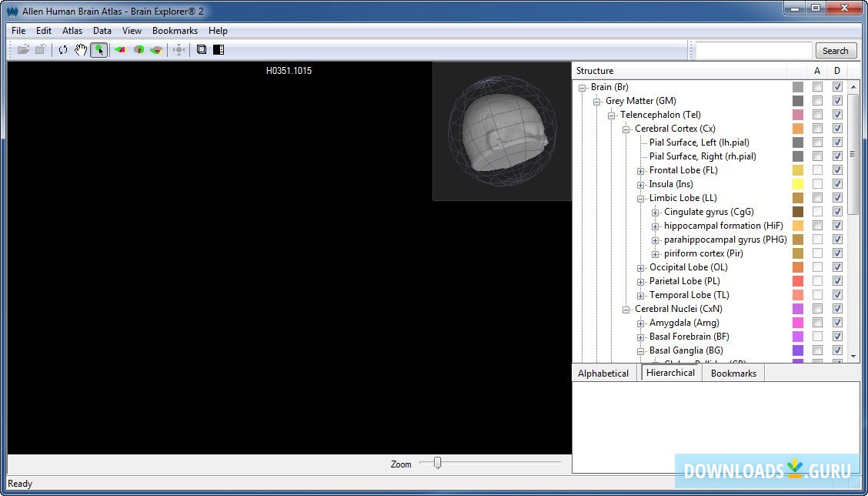Collapse the Limbic Lobe (LL) node
Image resolution: width=868 pixels, height=496 pixels.
640,198
